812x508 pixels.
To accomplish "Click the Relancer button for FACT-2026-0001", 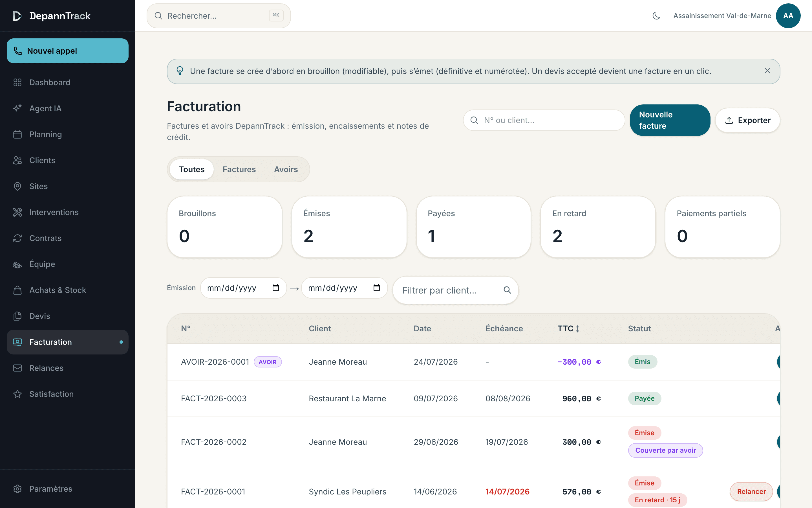I will click(x=751, y=492).
